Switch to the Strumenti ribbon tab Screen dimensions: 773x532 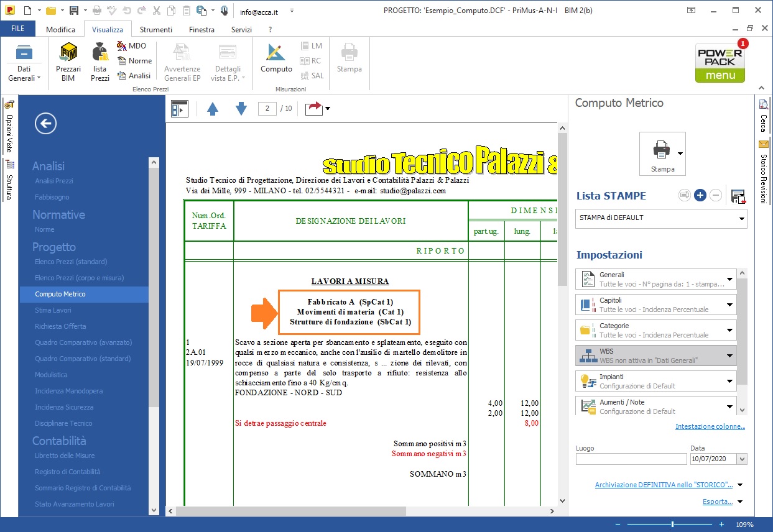pyautogui.click(x=156, y=29)
